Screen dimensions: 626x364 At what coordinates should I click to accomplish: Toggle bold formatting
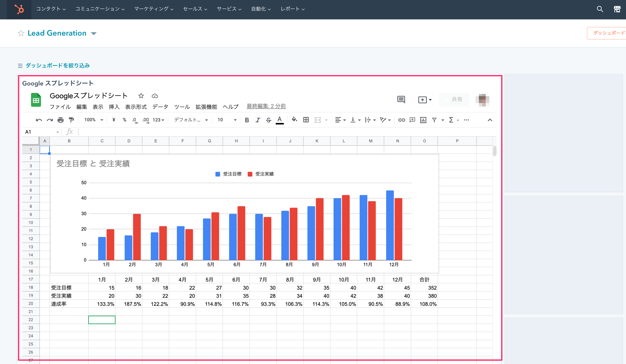tap(247, 120)
